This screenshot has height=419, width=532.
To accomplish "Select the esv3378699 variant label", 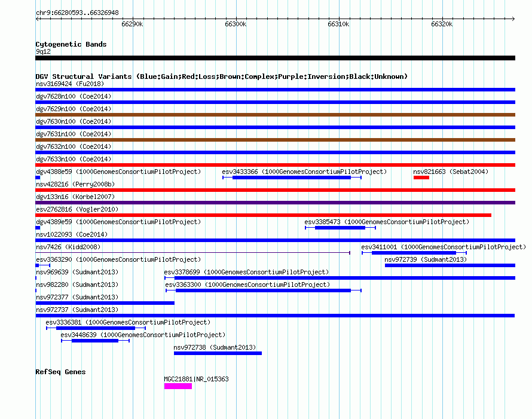I will tap(246, 272).
